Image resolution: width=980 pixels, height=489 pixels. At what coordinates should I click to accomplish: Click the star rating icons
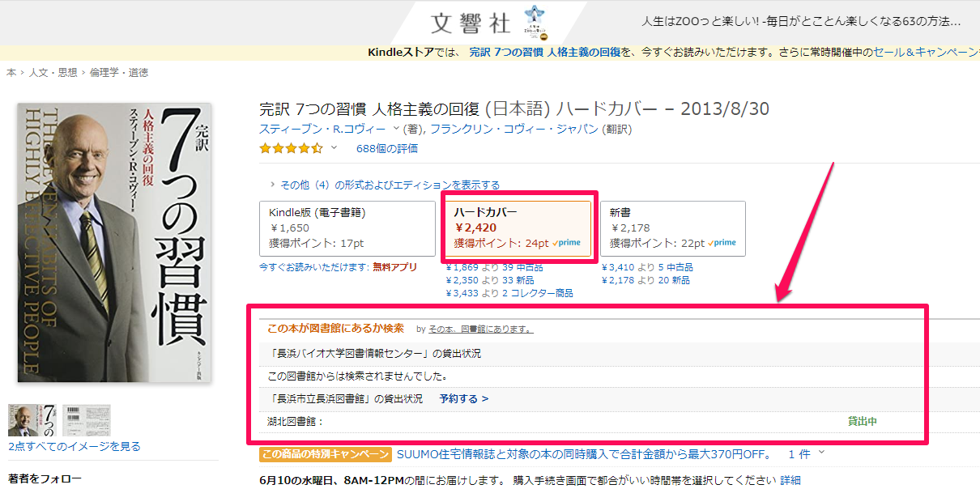point(291,148)
